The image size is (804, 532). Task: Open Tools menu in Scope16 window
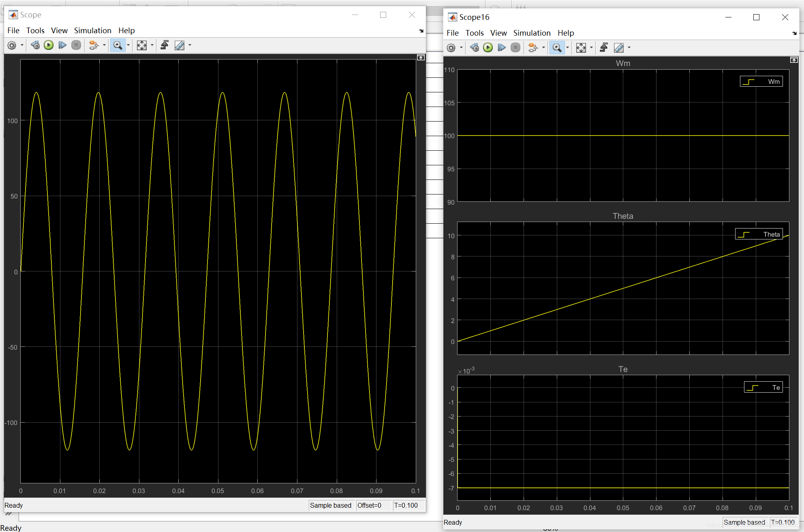tap(475, 33)
